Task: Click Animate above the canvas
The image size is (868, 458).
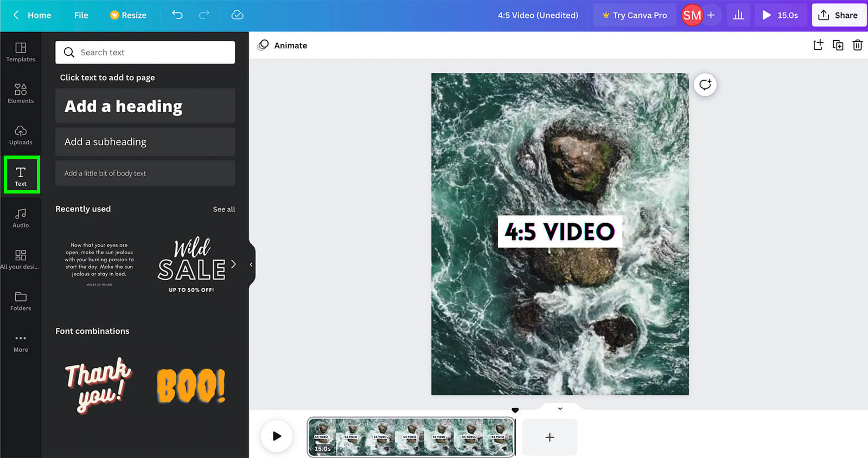Action: (x=283, y=45)
